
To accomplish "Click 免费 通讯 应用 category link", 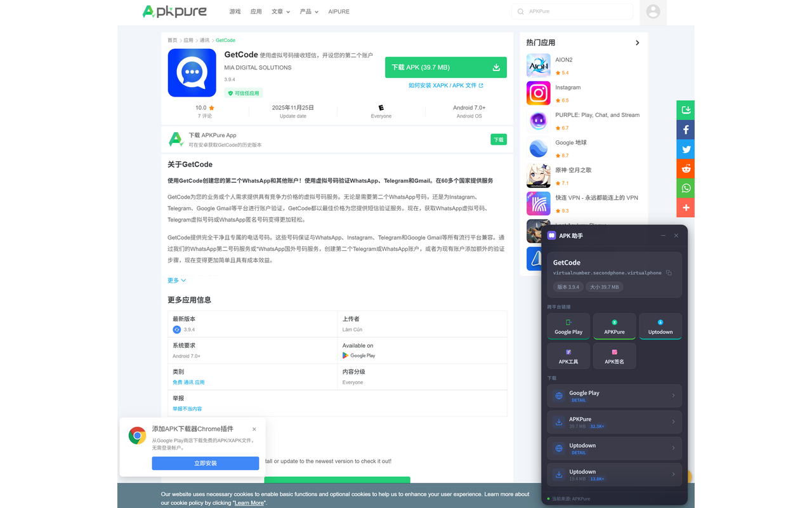I will pyautogui.click(x=188, y=382).
